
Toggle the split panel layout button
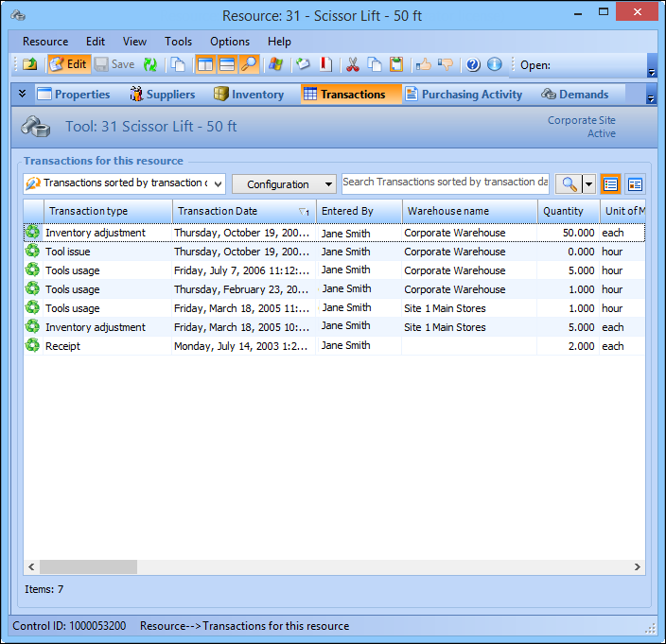tap(204, 64)
